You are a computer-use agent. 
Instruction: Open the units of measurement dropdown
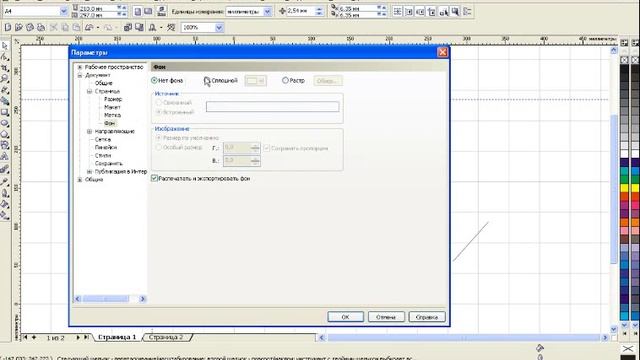[267, 12]
